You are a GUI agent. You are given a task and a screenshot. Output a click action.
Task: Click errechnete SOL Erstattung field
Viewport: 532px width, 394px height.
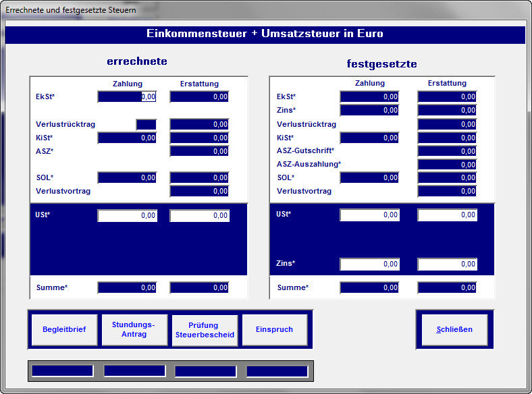[x=199, y=177]
